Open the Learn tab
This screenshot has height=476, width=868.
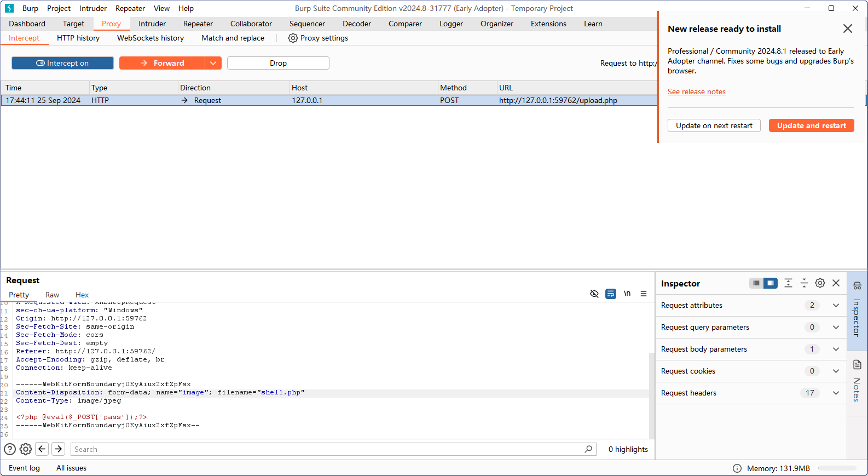(593, 24)
